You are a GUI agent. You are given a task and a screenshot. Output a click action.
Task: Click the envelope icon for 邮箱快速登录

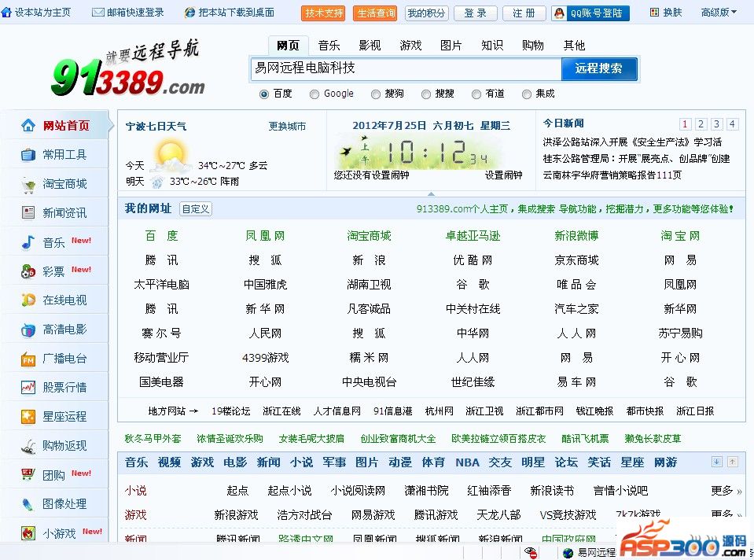tap(98, 12)
